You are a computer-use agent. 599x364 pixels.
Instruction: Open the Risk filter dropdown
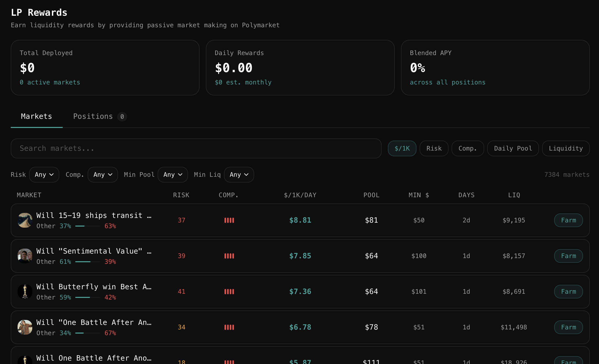click(44, 175)
